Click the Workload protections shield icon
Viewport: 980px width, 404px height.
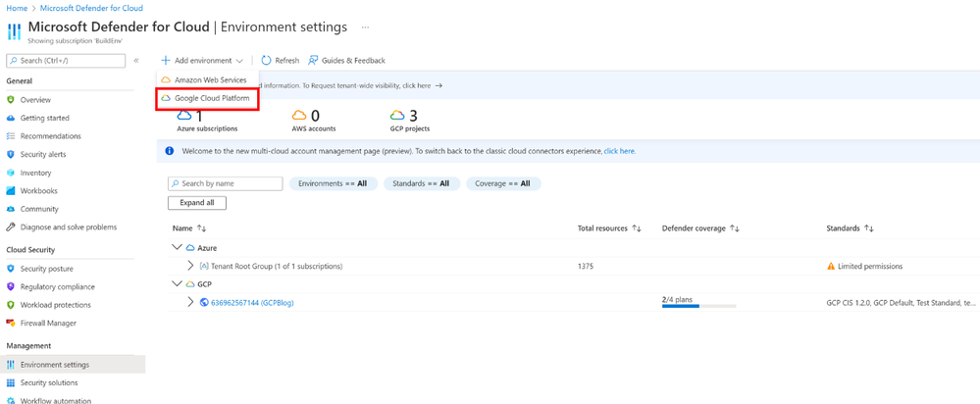[10, 305]
